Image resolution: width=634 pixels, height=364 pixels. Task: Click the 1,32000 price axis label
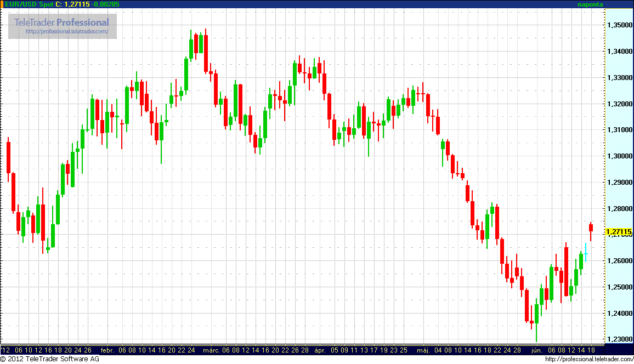(619, 104)
